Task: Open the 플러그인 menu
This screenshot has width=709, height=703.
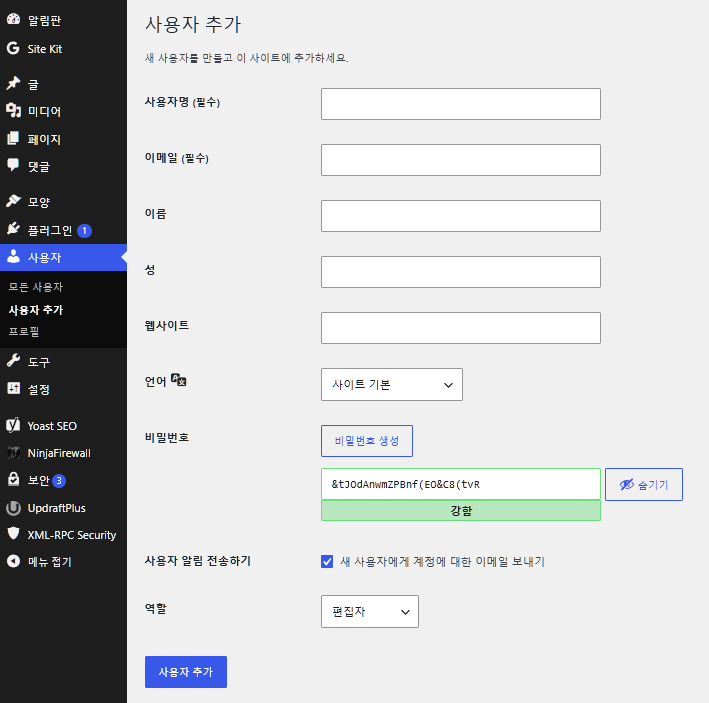Action: click(50, 231)
